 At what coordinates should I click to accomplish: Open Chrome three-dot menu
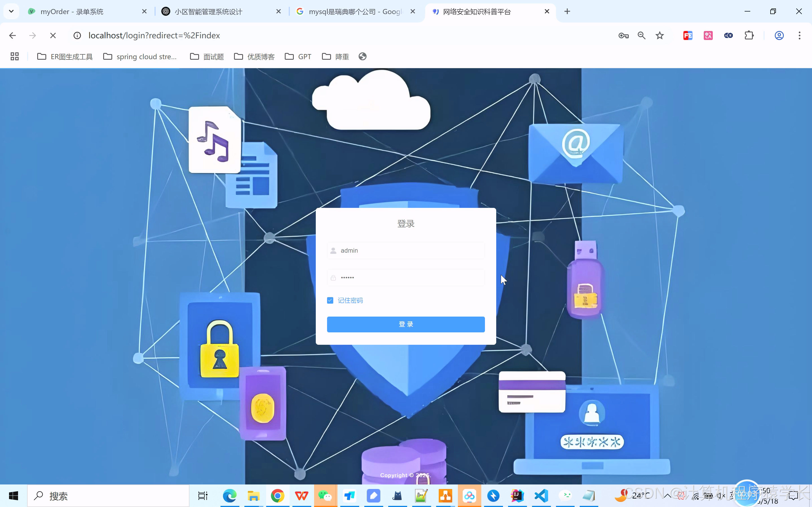coord(799,35)
